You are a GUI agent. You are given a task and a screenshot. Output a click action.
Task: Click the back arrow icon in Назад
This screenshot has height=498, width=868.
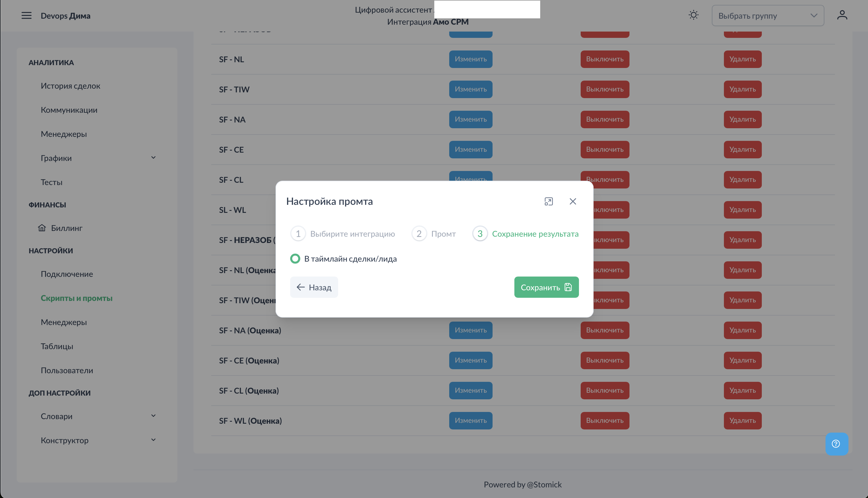(x=301, y=287)
